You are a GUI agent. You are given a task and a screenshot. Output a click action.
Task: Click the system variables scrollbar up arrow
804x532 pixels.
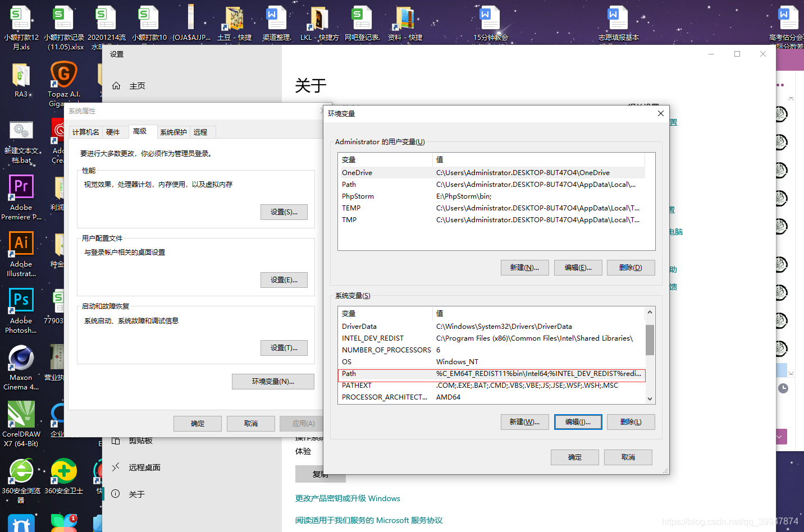[x=650, y=312]
